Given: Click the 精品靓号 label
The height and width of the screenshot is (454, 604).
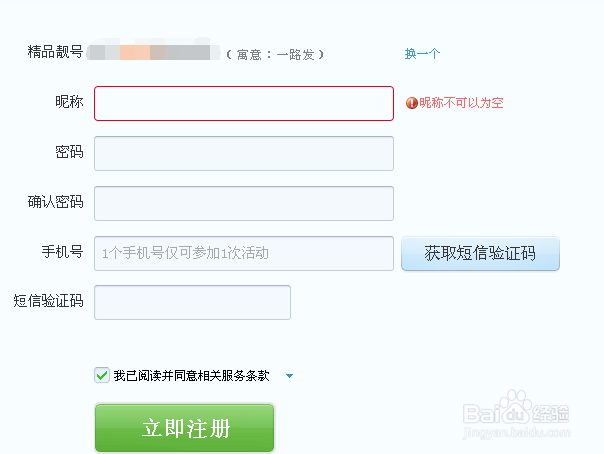Looking at the screenshot, I should pyautogui.click(x=55, y=51).
